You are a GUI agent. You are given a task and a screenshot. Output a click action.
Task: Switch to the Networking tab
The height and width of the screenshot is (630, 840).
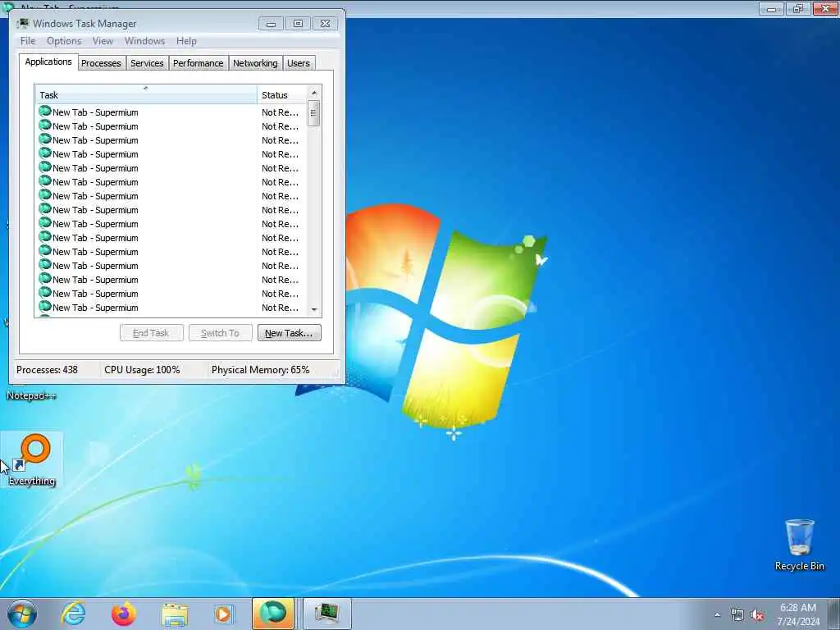(x=255, y=63)
